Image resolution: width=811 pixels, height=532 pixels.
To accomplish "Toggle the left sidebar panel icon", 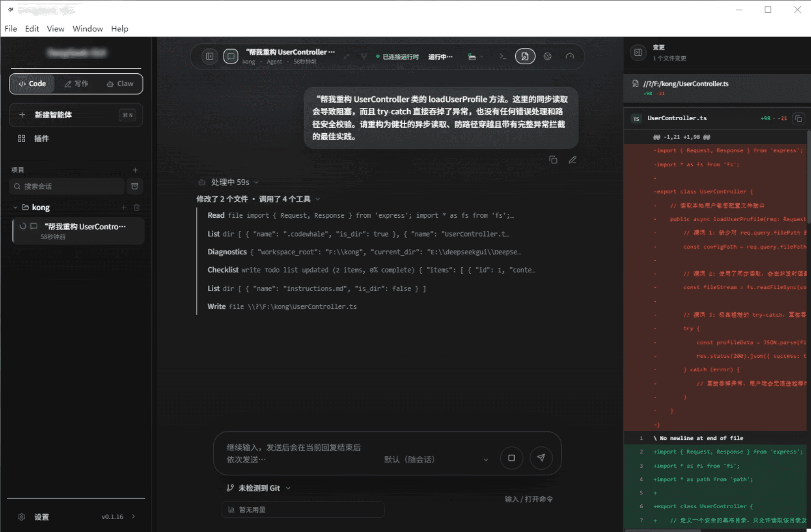I will pyautogui.click(x=210, y=56).
